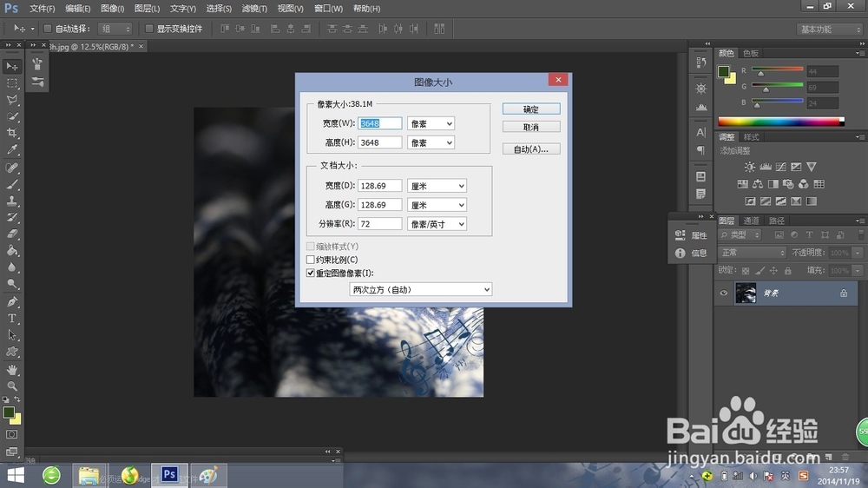Click the Auto(A)... button
The image size is (868, 488).
[531, 149]
